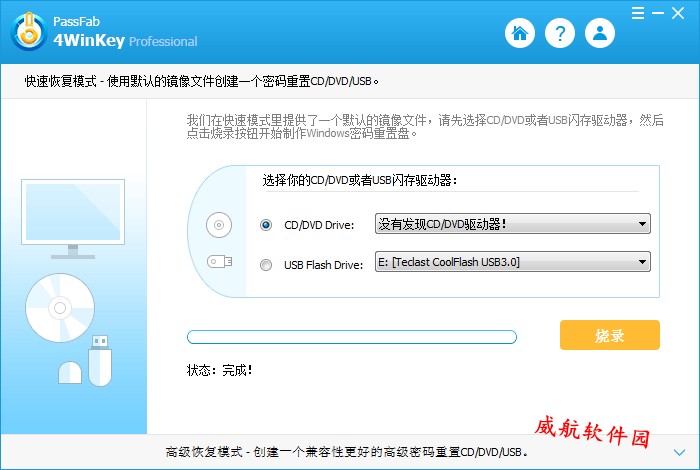
Task: Click the Professional edition label
Action: 163,42
